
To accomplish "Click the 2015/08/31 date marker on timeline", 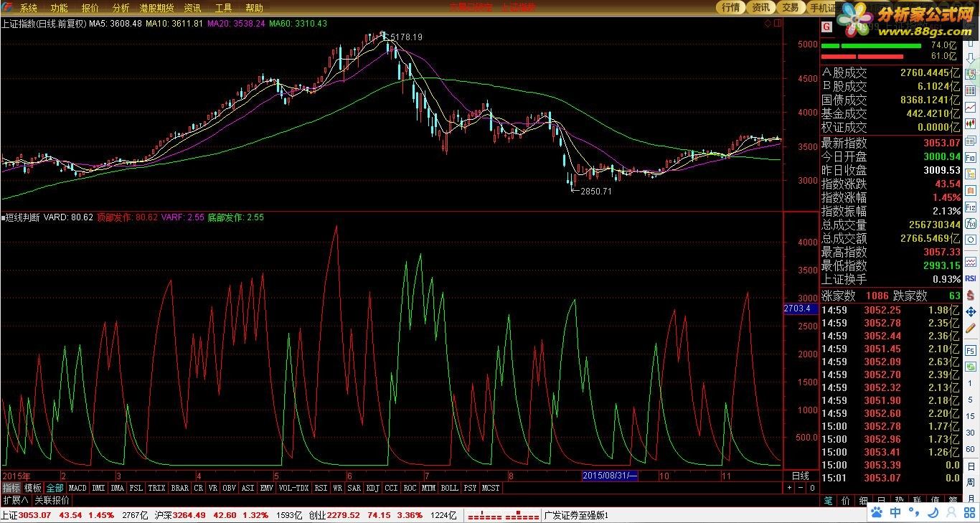I will click(x=610, y=476).
